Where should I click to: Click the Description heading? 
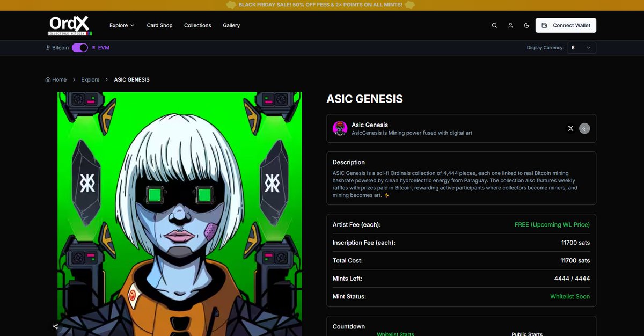pos(348,162)
